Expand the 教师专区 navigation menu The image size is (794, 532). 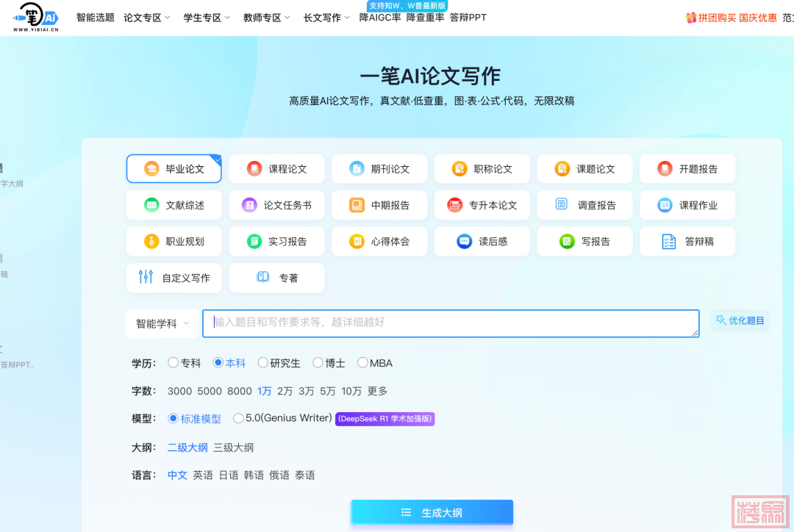267,18
